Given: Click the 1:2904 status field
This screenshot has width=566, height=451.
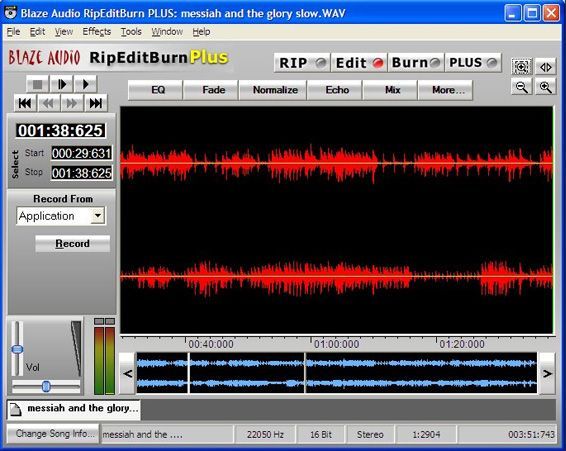Looking at the screenshot, I should click(426, 434).
